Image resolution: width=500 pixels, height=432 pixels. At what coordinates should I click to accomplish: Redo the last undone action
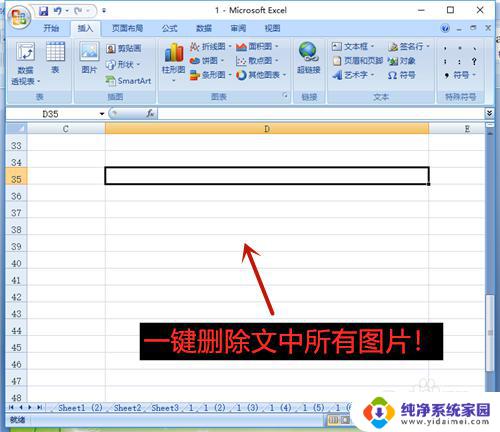click(x=78, y=11)
